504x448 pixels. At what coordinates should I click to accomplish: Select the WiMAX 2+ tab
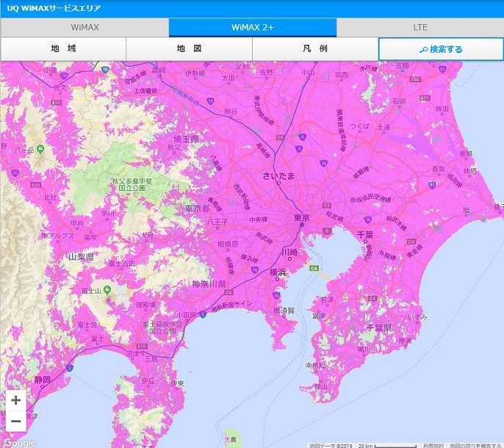pyautogui.click(x=253, y=28)
